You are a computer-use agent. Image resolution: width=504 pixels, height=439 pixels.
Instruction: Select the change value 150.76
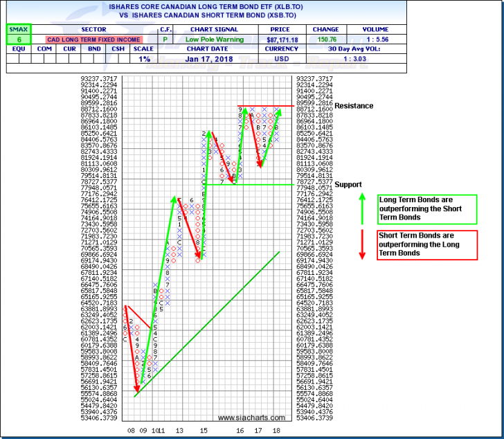327,39
